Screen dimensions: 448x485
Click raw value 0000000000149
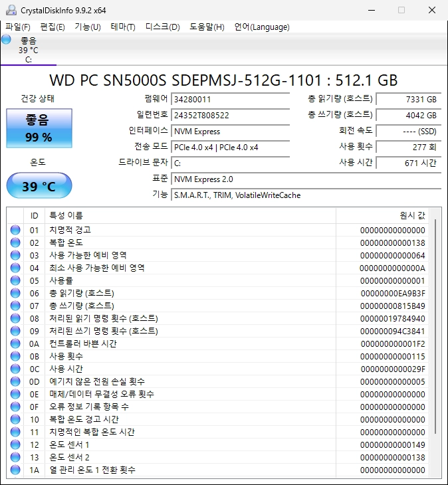tap(393, 444)
